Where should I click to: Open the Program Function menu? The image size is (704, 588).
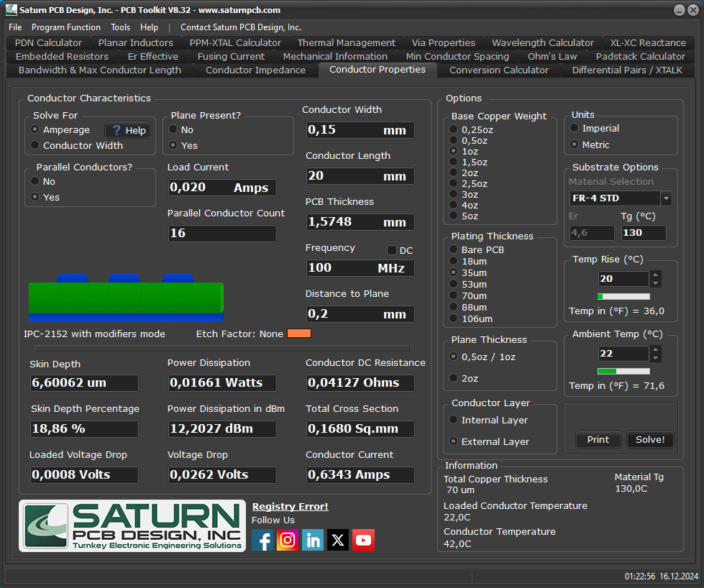(66, 27)
